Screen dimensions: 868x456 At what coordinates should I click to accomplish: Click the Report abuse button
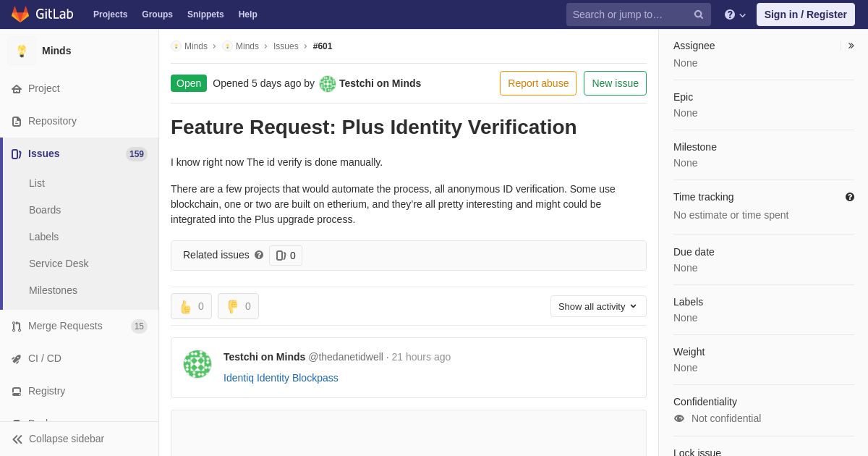coord(538,83)
